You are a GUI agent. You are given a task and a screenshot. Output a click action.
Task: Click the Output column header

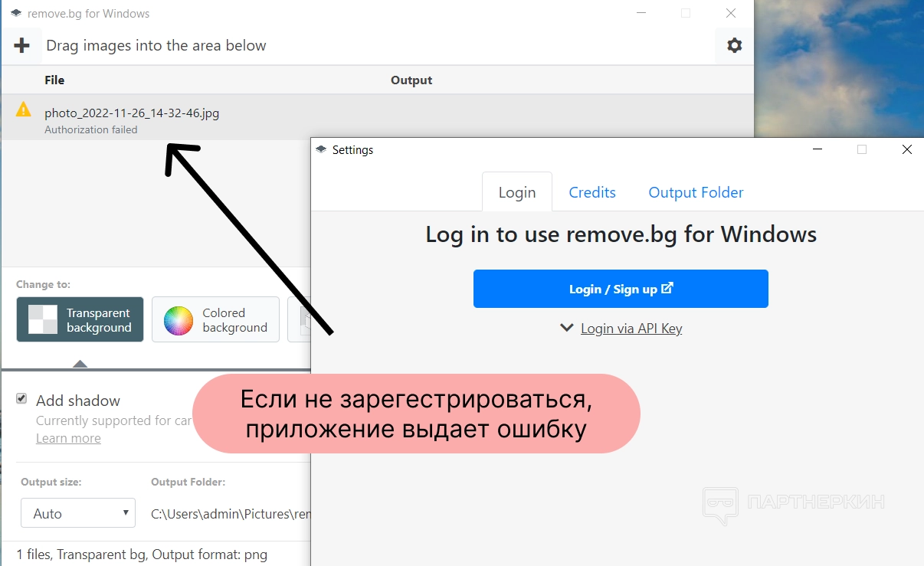click(411, 80)
